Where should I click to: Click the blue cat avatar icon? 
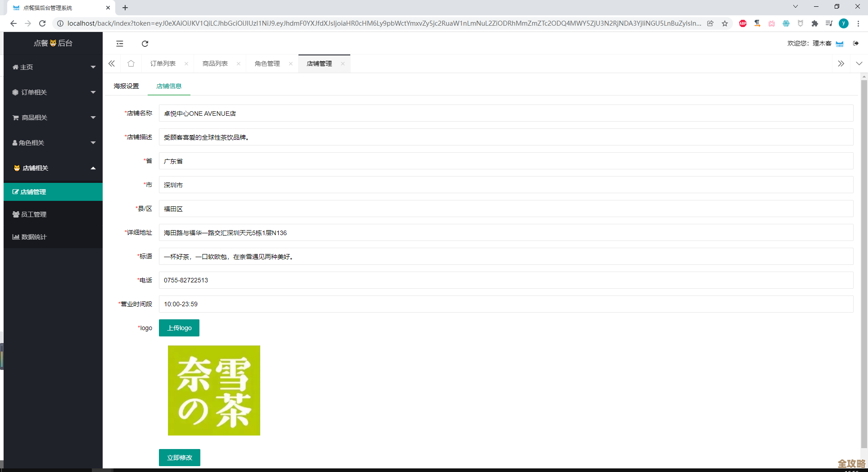tap(839, 43)
